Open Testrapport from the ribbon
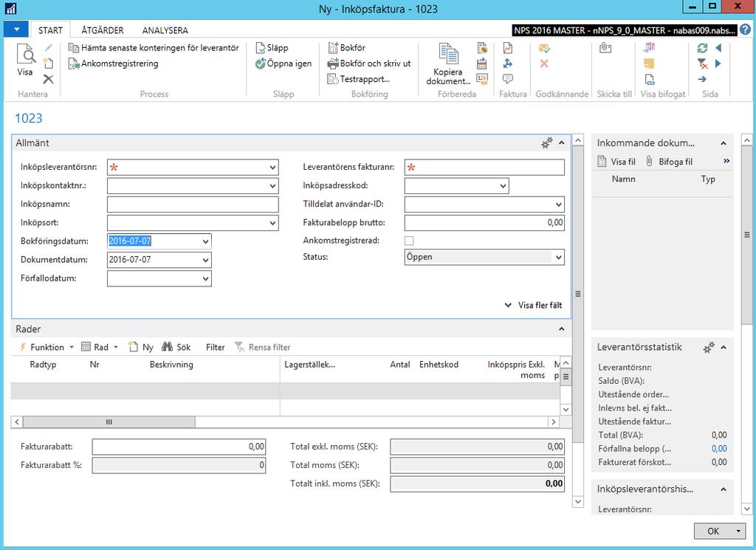The width and height of the screenshot is (756, 550). 359,79
